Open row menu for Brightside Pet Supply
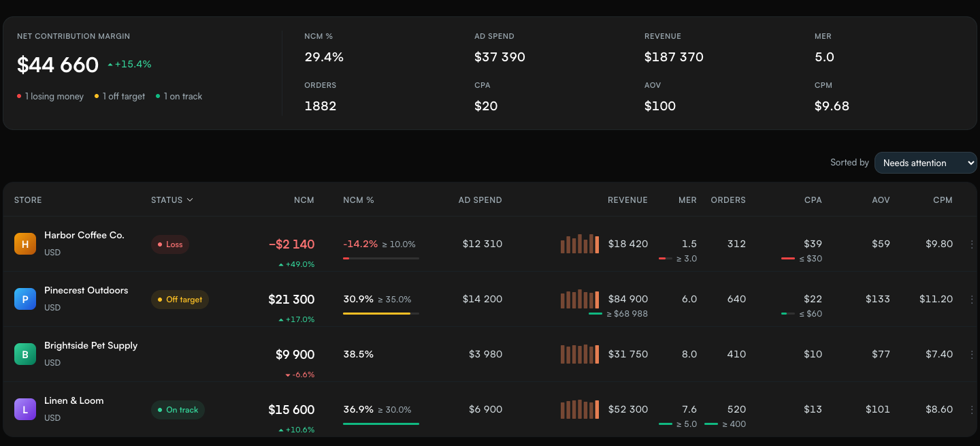Screen dimensions: 980x446 click(x=971, y=354)
